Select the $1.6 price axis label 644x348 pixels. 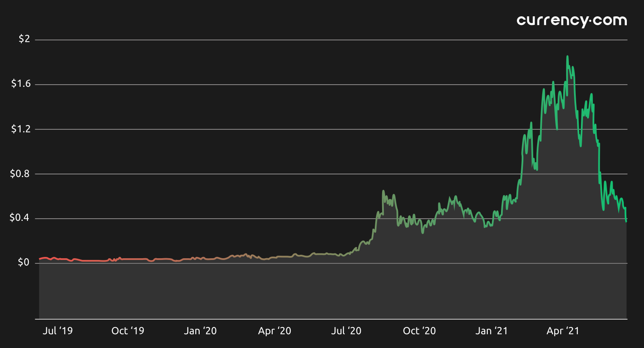pos(21,84)
